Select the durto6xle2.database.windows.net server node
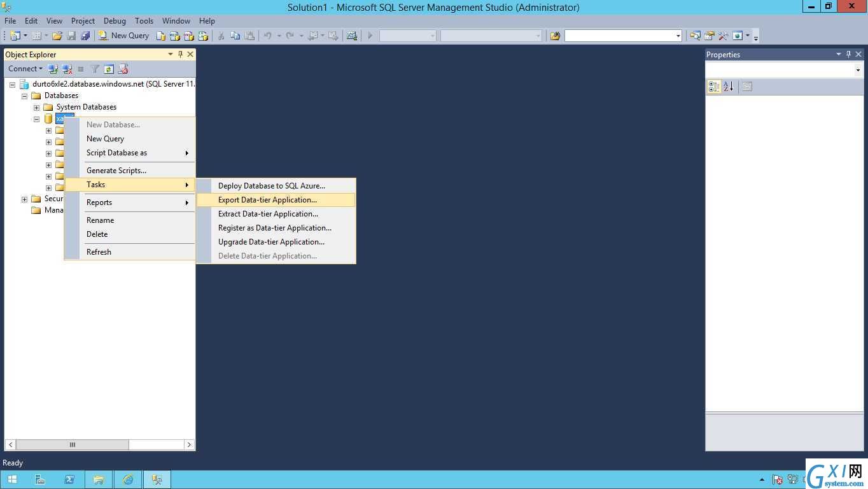 point(114,84)
